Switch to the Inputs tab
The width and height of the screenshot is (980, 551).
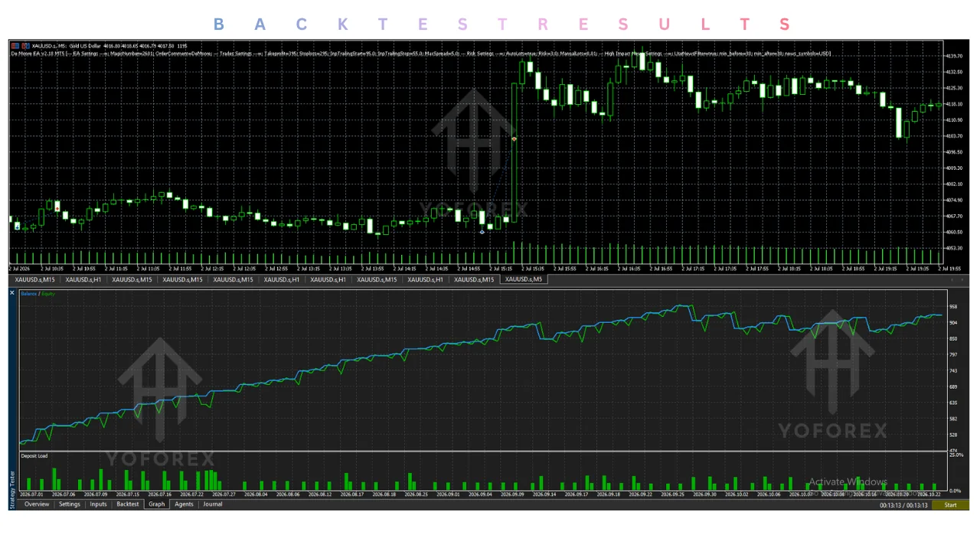point(99,504)
